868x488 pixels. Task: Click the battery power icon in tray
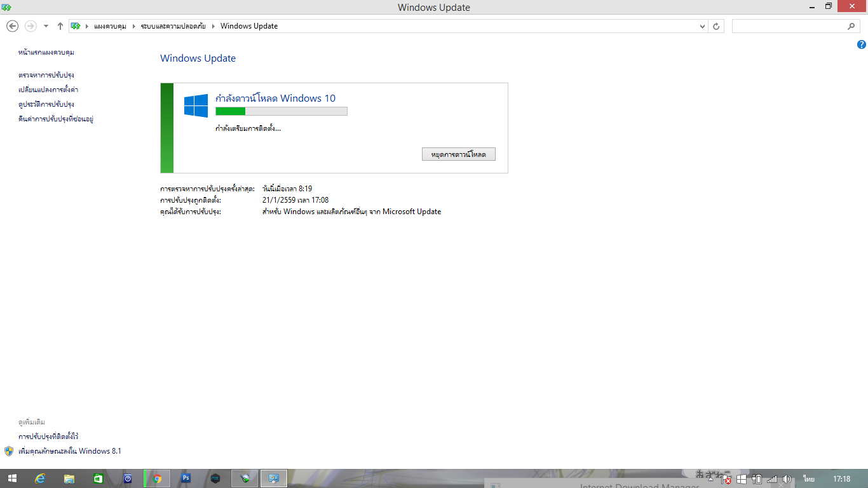click(x=757, y=479)
